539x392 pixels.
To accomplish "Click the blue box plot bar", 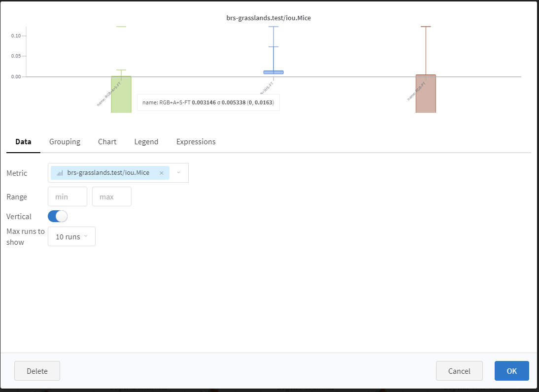I will 273,72.
